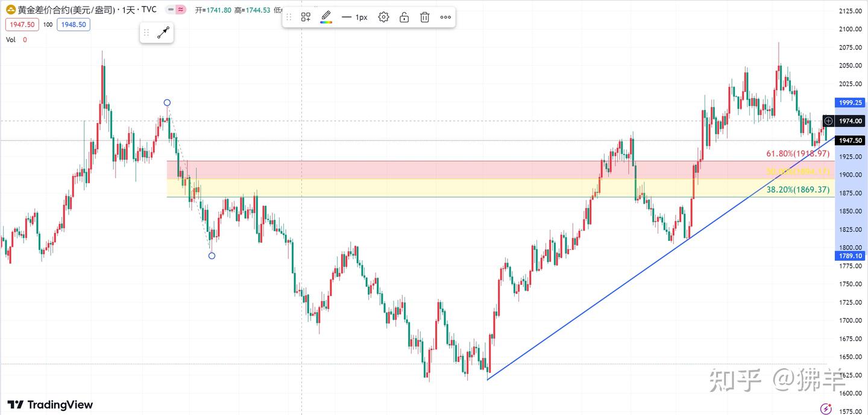Select the trend line tool icon
The height and width of the screenshot is (415, 868).
[163, 33]
